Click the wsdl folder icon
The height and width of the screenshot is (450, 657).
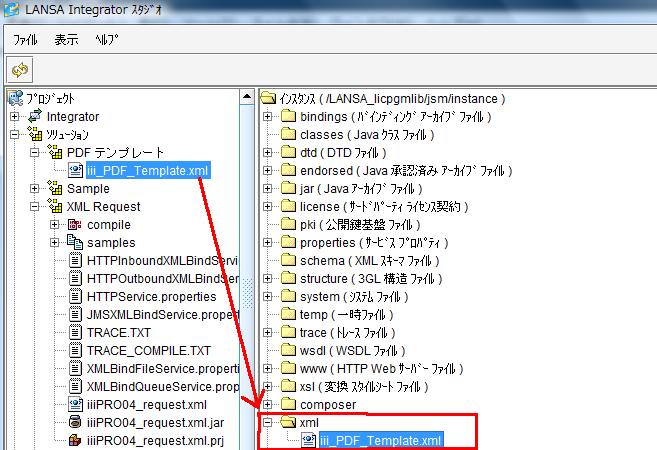(288, 350)
